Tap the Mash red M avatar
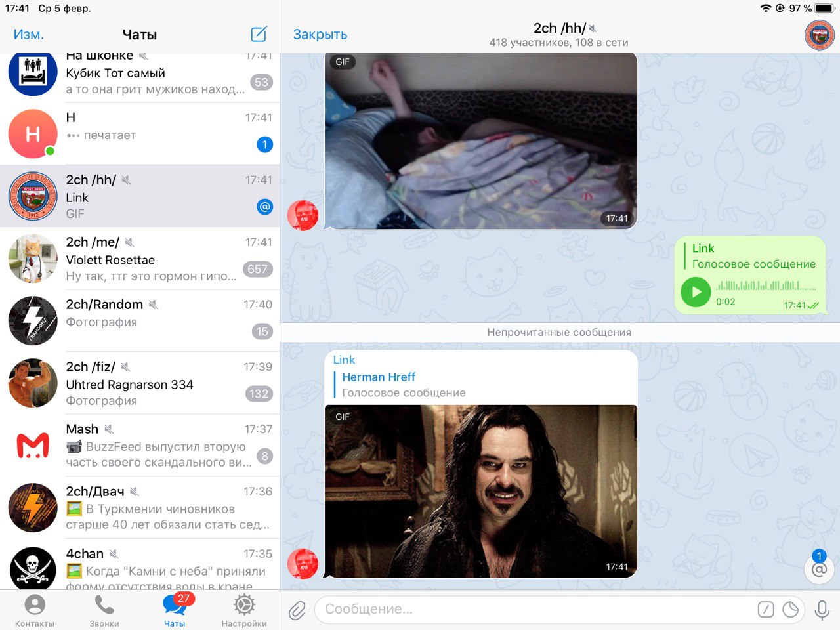This screenshot has height=630, width=840. coord(33,446)
